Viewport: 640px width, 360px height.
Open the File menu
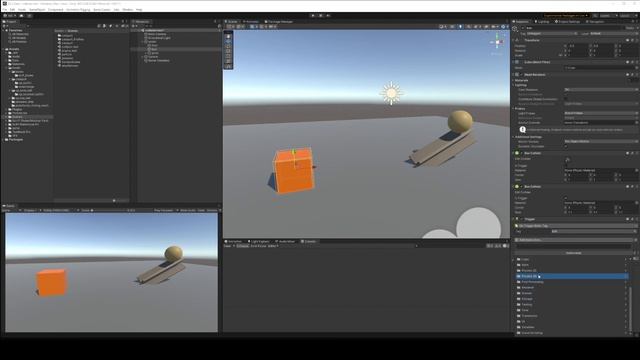coord(5,9)
